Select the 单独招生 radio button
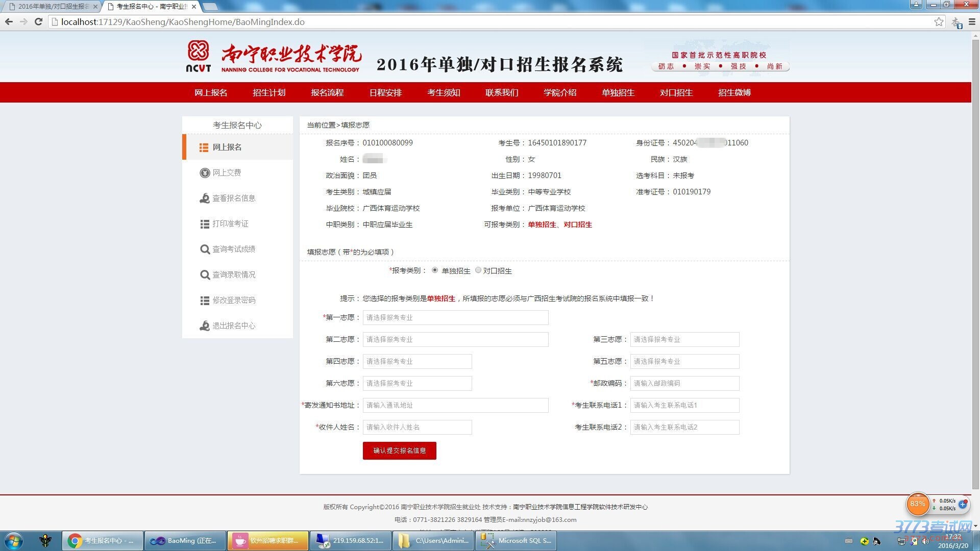980x551 pixels. pos(435,270)
